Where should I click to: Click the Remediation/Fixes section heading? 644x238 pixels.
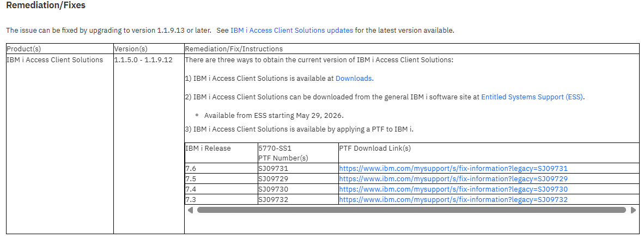tap(46, 5)
